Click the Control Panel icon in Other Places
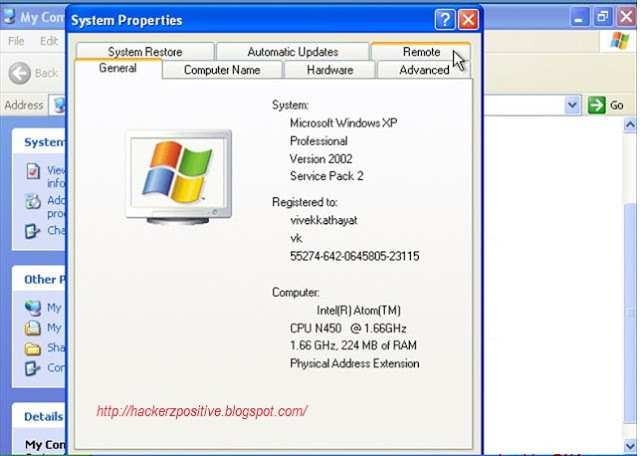This screenshot has height=456, width=640. [x=32, y=368]
